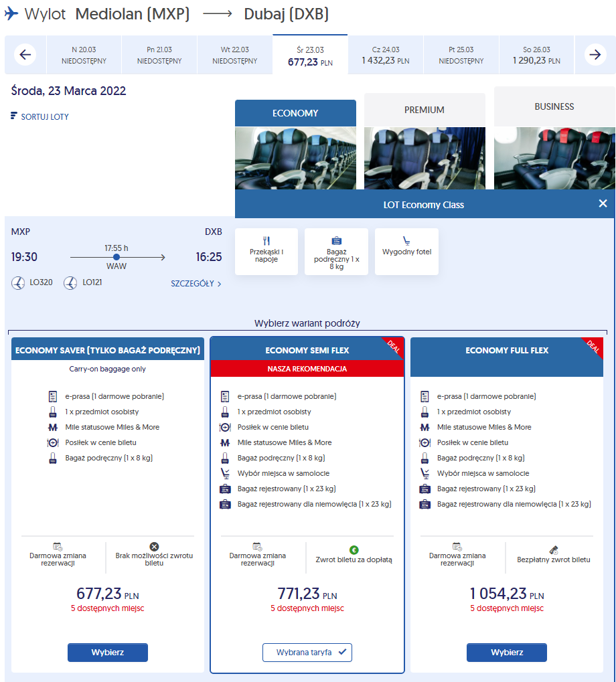Select Sunday 20.03 date tab

[x=84, y=55]
